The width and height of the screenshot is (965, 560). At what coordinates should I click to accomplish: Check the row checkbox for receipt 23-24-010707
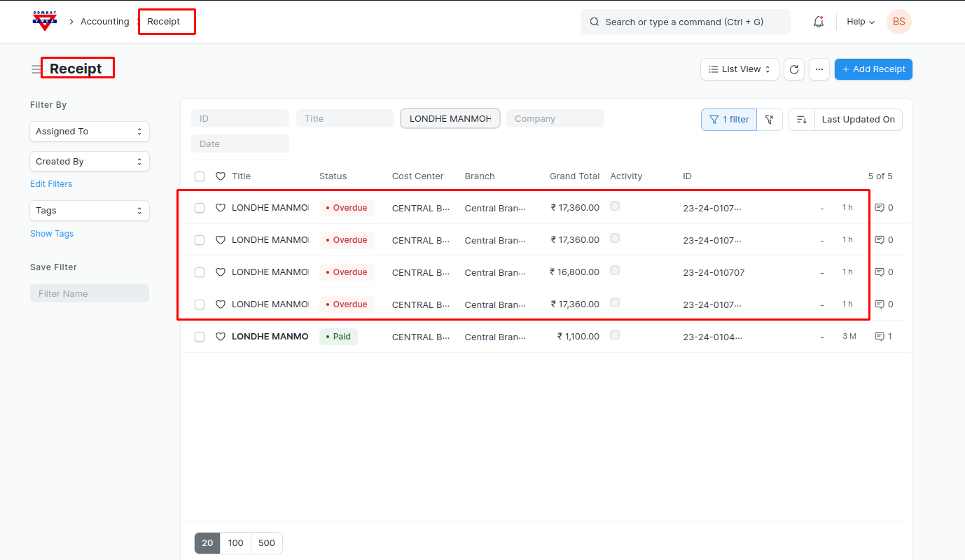(x=200, y=272)
